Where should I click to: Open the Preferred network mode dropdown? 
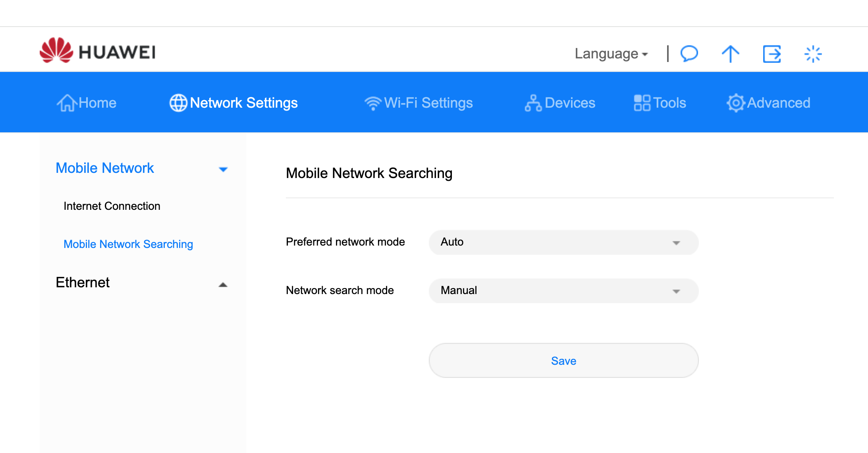pyautogui.click(x=563, y=242)
